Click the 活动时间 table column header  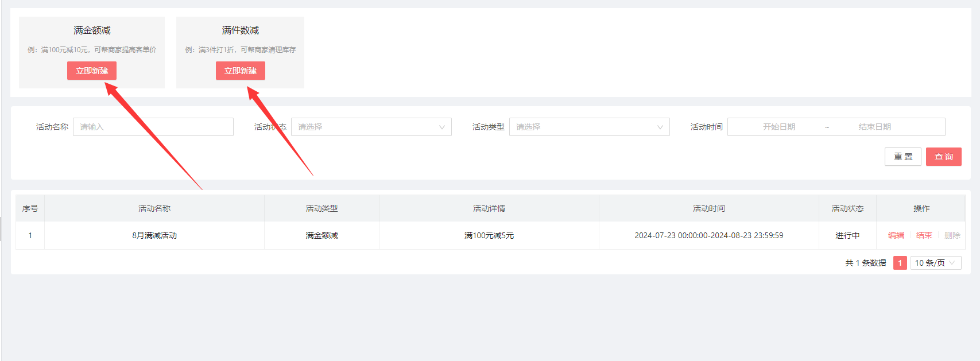pos(708,208)
